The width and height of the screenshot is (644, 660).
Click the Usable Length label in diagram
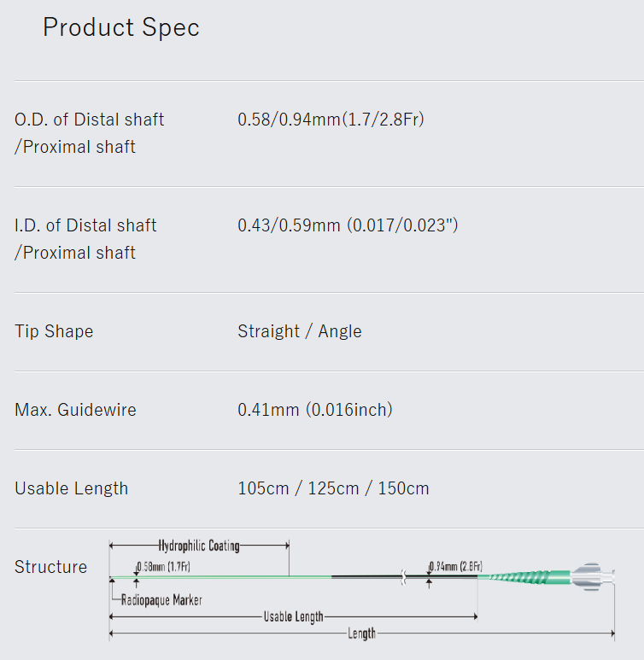coord(293,616)
